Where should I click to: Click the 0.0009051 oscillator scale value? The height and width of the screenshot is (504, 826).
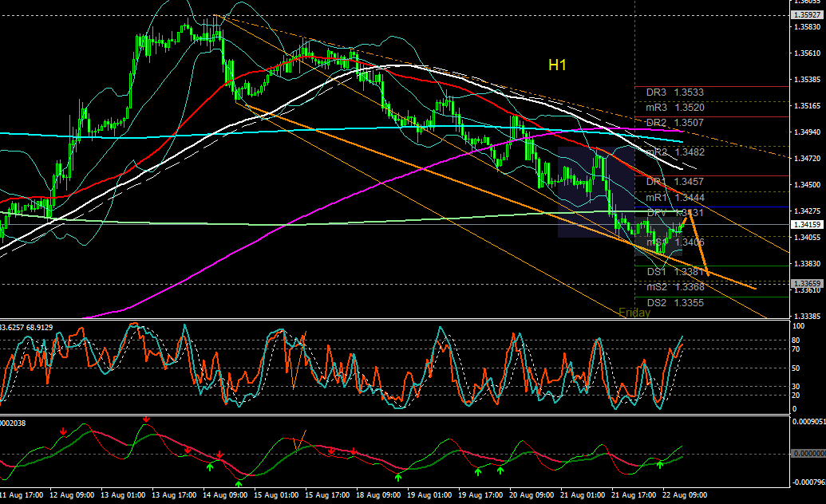coord(809,421)
